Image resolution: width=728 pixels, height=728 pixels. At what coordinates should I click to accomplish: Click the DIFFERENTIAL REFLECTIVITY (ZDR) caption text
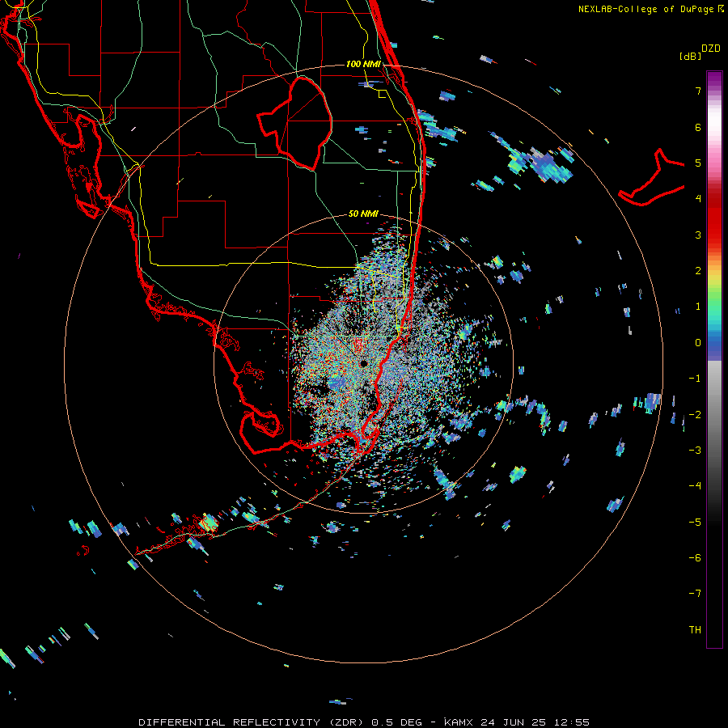[x=252, y=722]
